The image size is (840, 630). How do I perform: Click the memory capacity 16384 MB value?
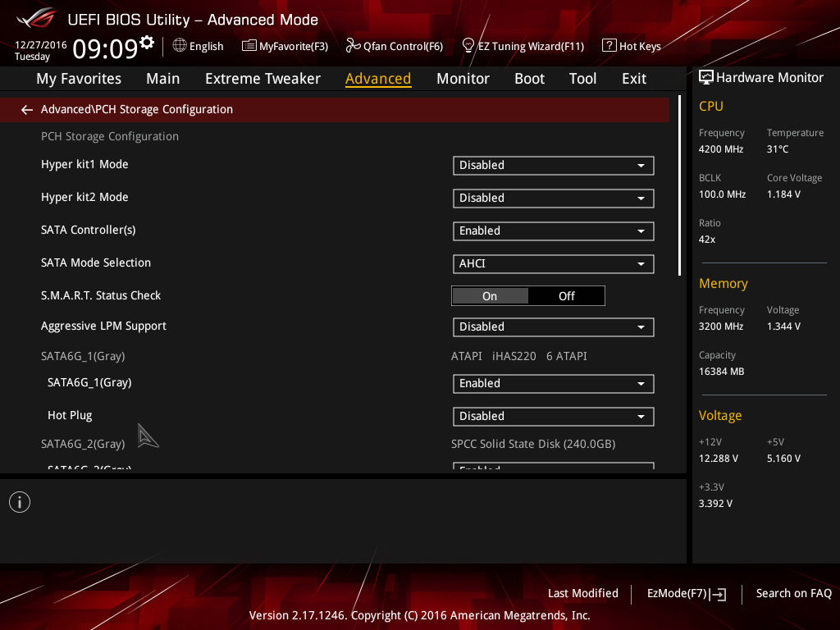721,372
